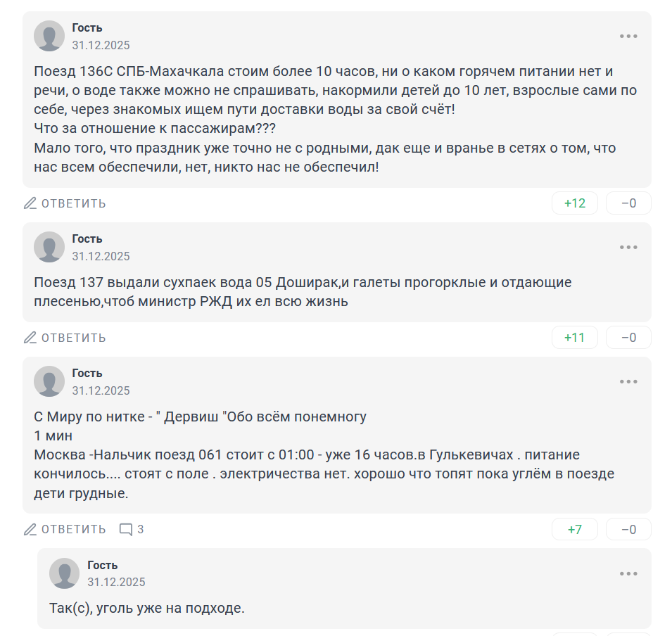Screen dimensions: 672x636
Task: Upvote the train 136C comment (+12)
Action: click(575, 203)
